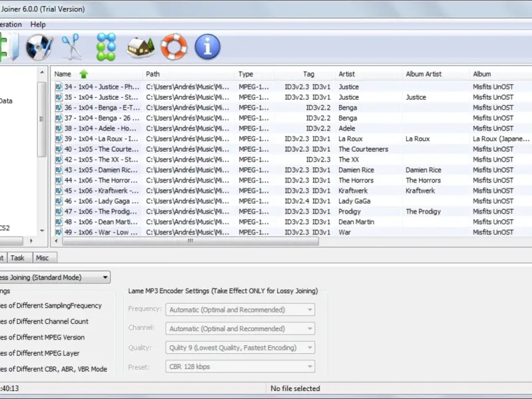Click the artist cell Lady GaGa
Image resolution: width=532 pixels, height=399 pixels.
pos(354,201)
